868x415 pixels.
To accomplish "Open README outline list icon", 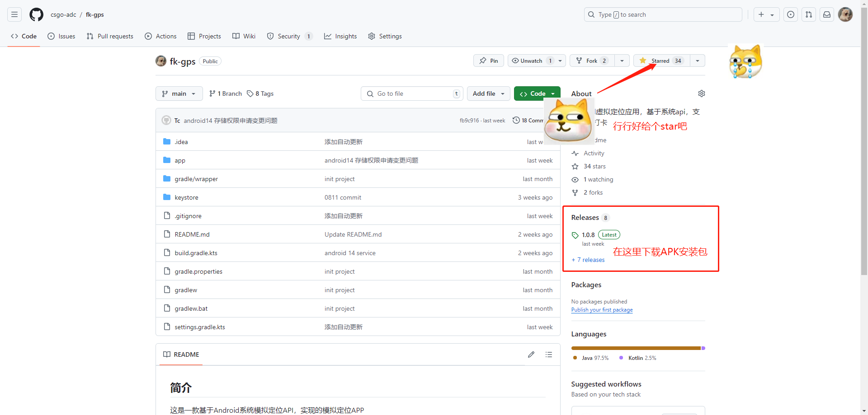I will [x=548, y=354].
